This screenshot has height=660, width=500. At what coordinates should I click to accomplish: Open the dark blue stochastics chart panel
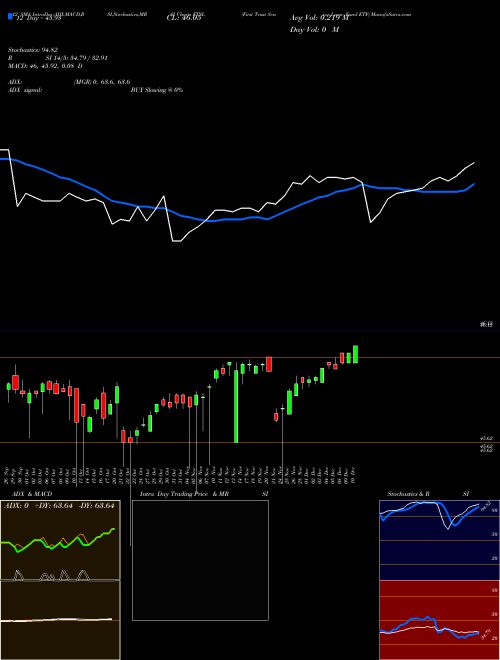(x=439, y=540)
